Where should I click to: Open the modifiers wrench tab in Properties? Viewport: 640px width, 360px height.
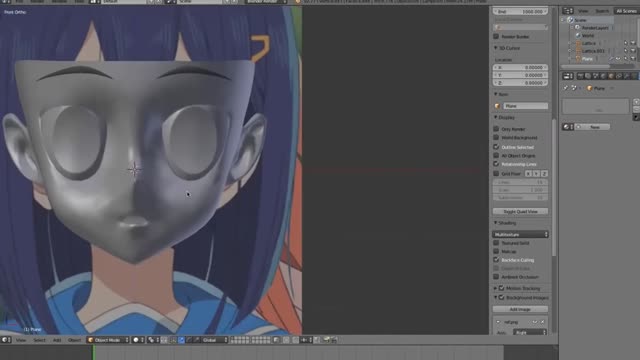click(627, 76)
